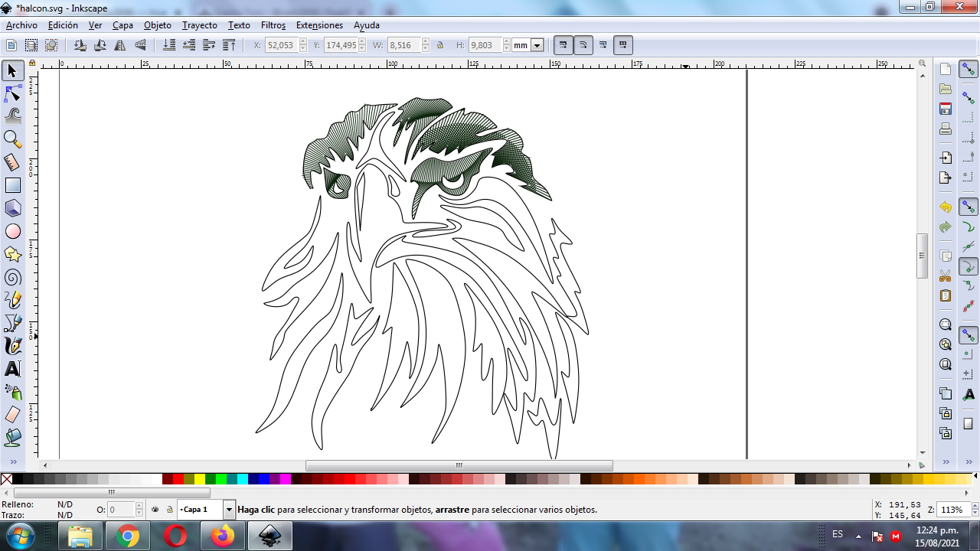Pick the yellow palette swatch
The width and height of the screenshot is (980, 551).
coord(200,480)
